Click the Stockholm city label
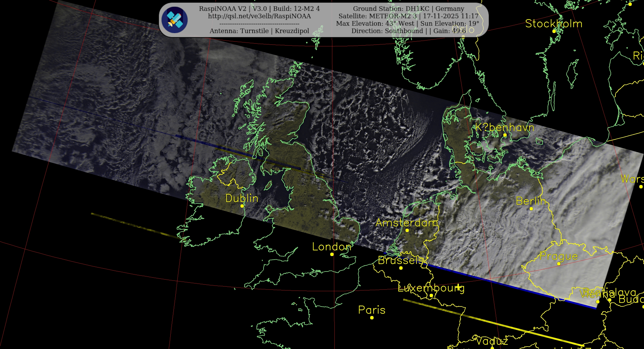 point(554,24)
